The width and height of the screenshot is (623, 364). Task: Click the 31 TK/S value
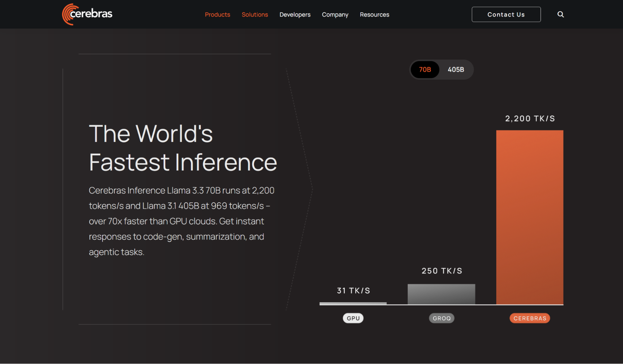pos(353,291)
